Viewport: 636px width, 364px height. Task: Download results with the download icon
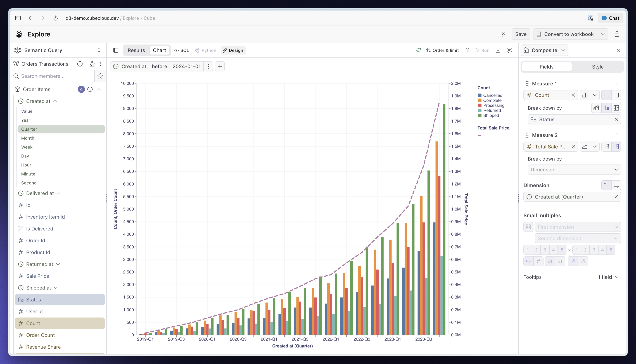(498, 50)
